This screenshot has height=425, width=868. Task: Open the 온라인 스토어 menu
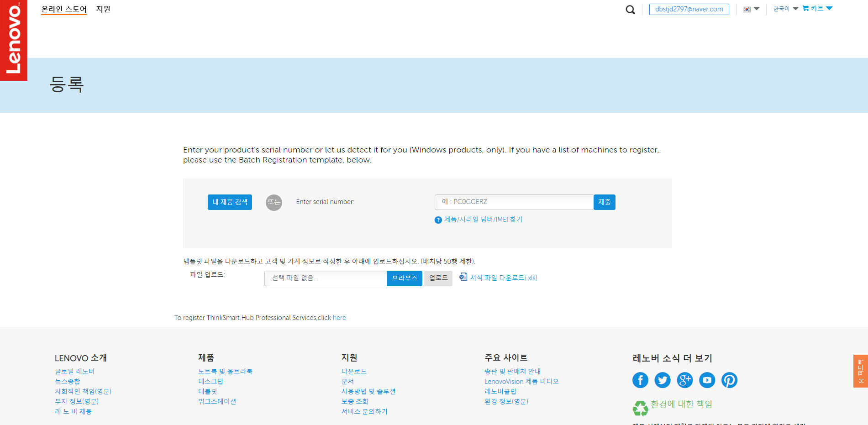pos(64,9)
